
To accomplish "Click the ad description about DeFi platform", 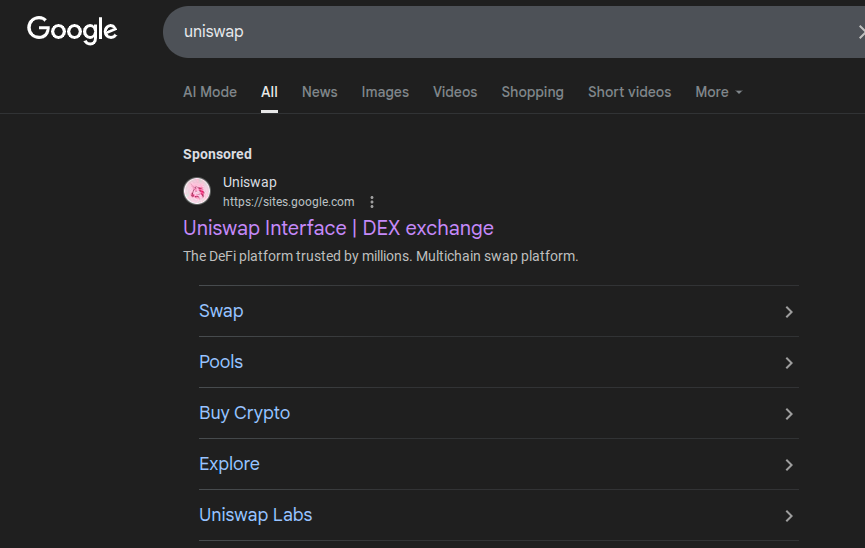I will [x=381, y=256].
